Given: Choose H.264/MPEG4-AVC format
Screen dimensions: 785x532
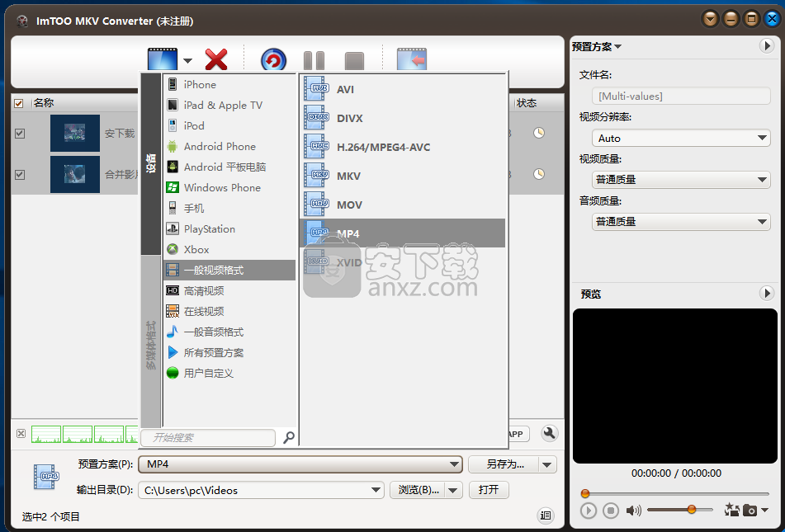Looking at the screenshot, I should pos(403,147).
